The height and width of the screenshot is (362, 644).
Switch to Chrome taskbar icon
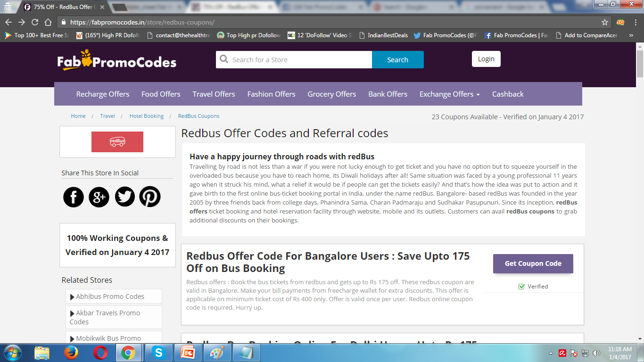(x=128, y=353)
